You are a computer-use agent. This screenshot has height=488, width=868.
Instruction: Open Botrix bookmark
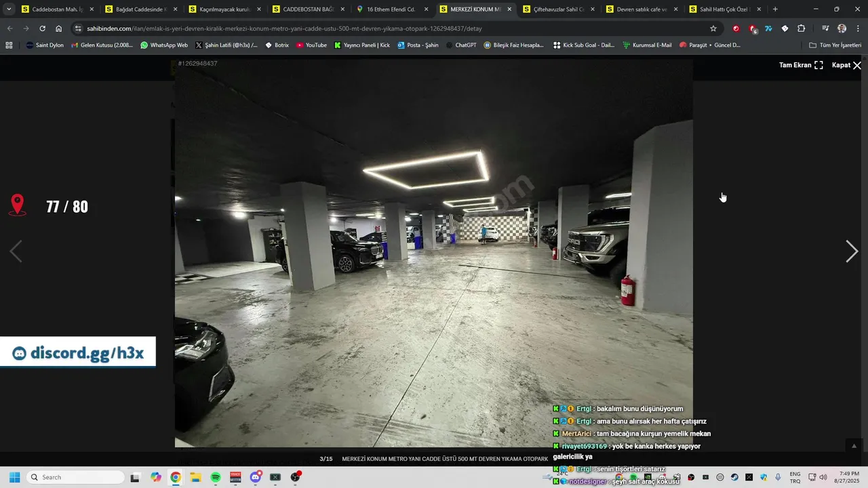coord(277,45)
